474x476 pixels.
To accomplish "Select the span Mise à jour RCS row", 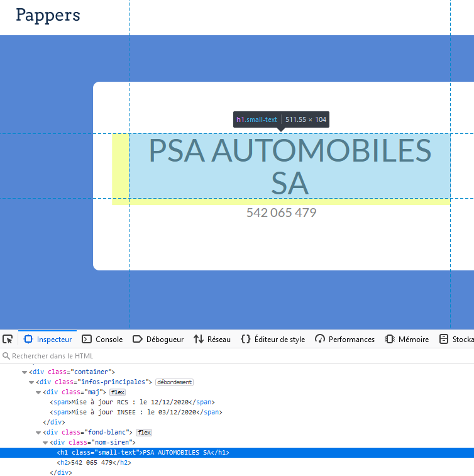I will point(237,402).
